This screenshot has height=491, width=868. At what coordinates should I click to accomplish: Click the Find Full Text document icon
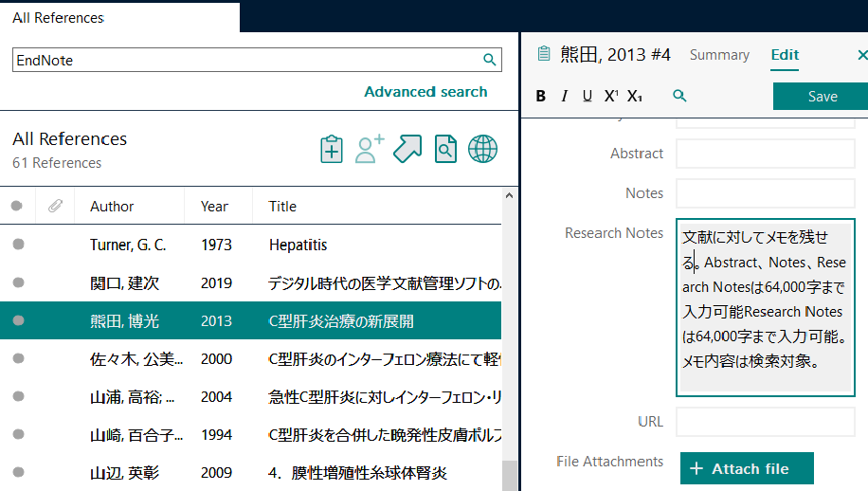point(445,149)
